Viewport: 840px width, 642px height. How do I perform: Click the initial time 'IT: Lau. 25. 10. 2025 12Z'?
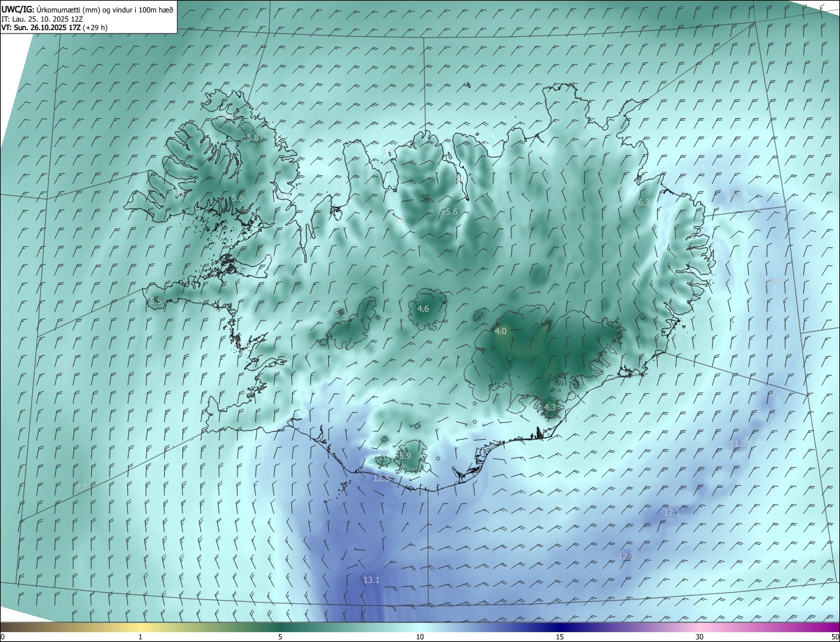43,19
